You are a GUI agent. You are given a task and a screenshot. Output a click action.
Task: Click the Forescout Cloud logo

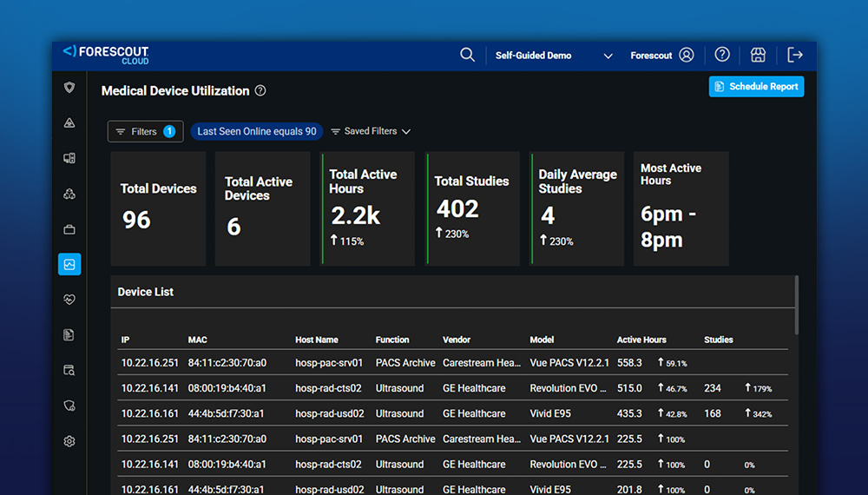[x=106, y=55]
